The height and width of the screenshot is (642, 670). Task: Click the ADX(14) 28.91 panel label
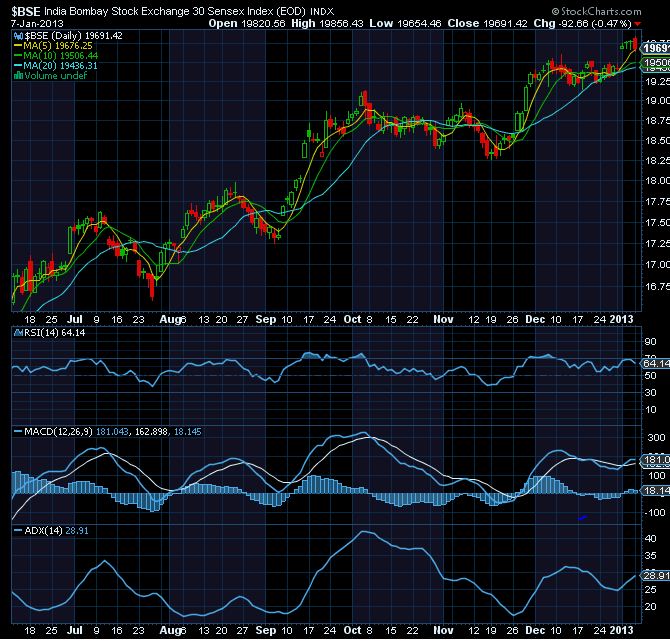pyautogui.click(x=56, y=531)
